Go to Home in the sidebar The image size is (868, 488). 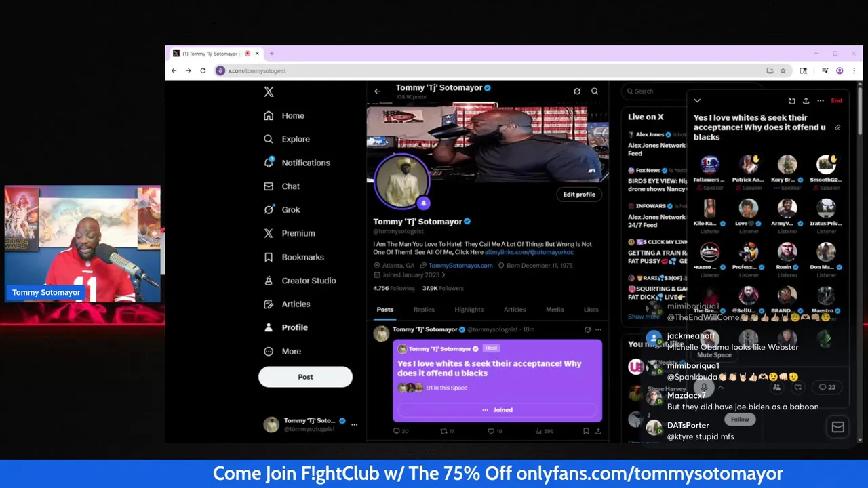tap(284, 116)
